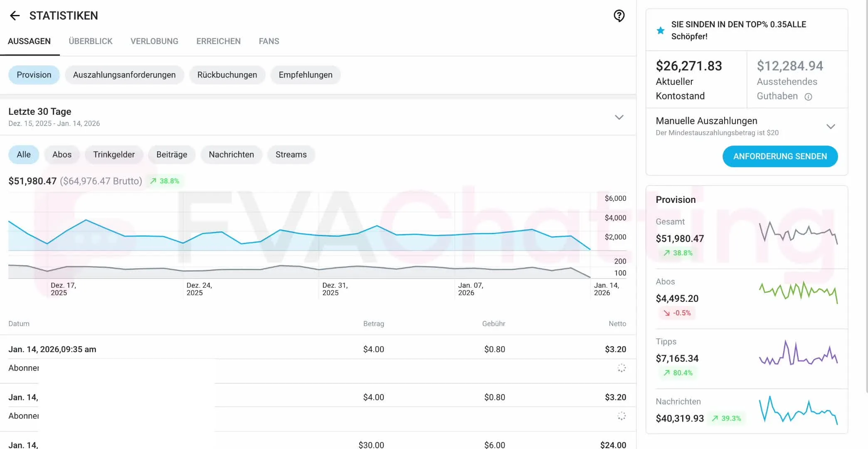Click loading spinner icon in first transaction row
868x449 pixels.
(621, 368)
